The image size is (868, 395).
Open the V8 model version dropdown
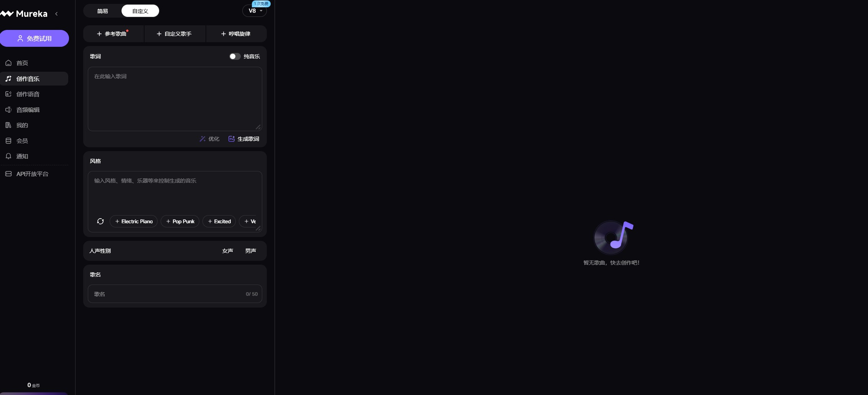click(255, 11)
